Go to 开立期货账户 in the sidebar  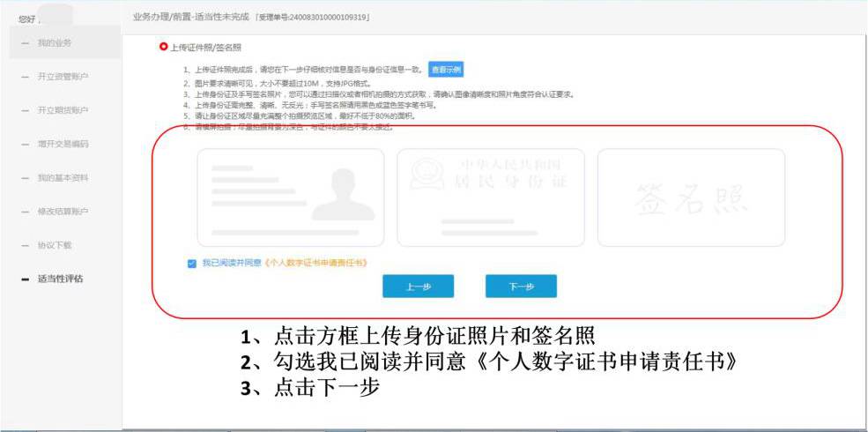[x=63, y=110]
